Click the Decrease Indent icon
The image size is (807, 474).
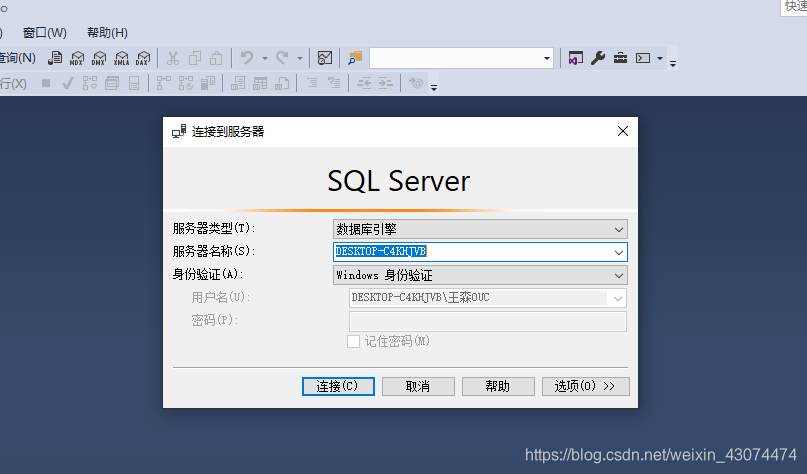tap(364, 83)
